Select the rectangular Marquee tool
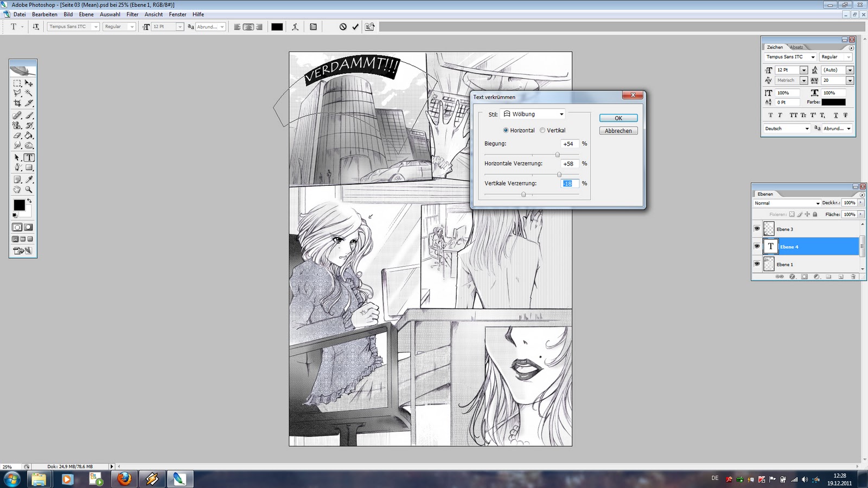The height and width of the screenshot is (488, 868). pyautogui.click(x=17, y=84)
